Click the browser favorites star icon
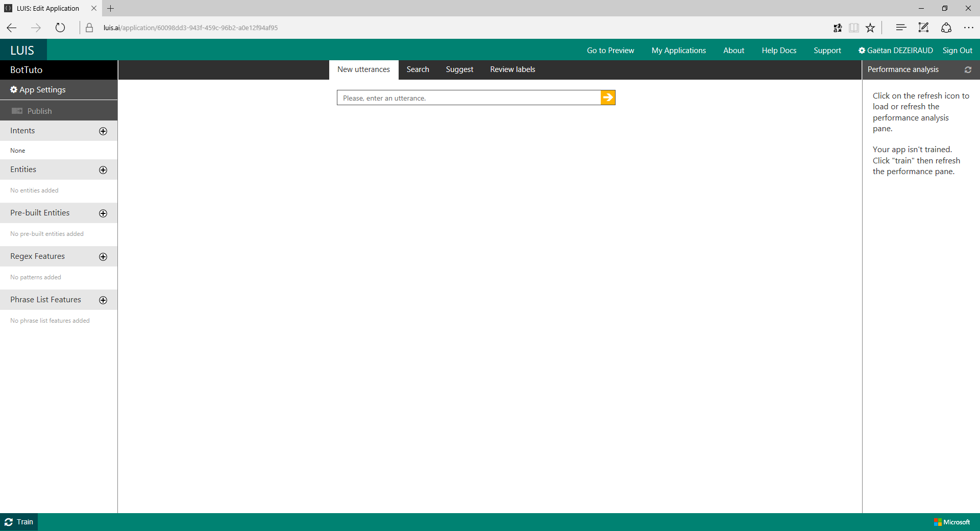980x531 pixels. click(x=871, y=28)
